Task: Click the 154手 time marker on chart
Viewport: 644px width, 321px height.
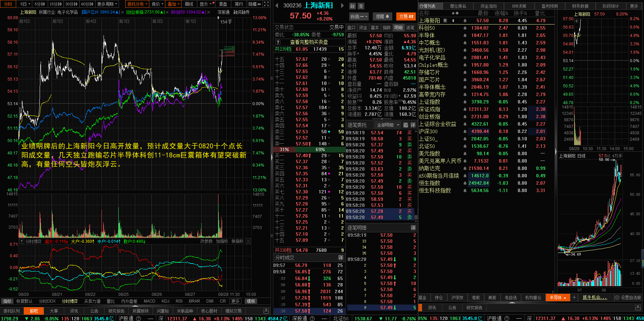Action: 226,22
